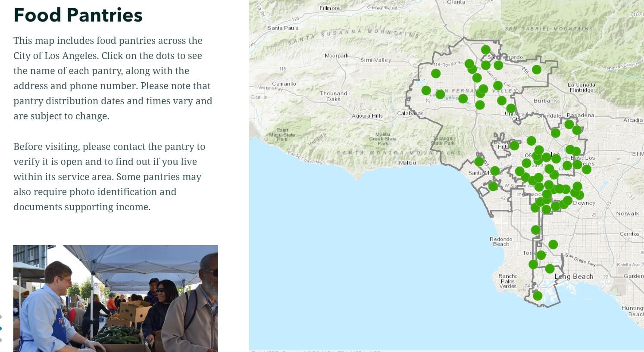Select the highlighted blue section navigation dot
The height and width of the screenshot is (352, 644).
pyautogui.click(x=0, y=329)
